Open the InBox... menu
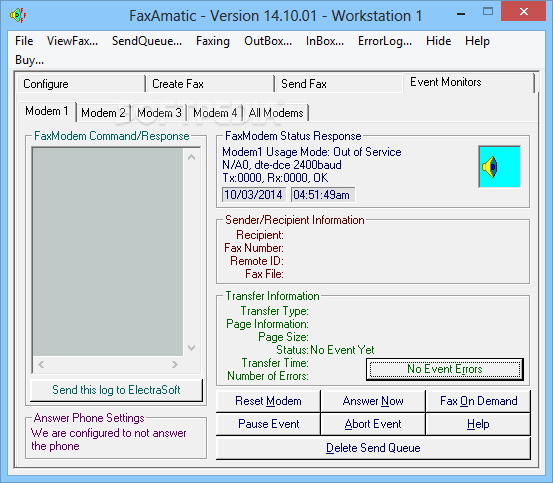This screenshot has width=553, height=483. [324, 41]
